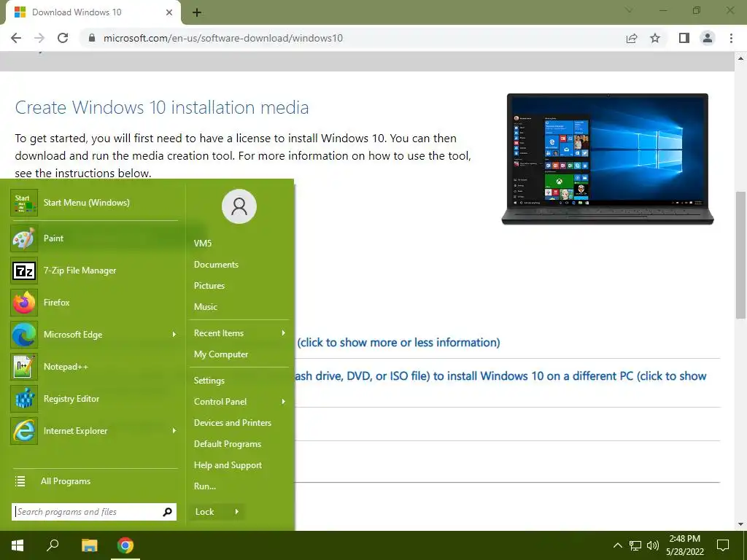Click "click to show more or less information" link
The width and height of the screenshot is (747, 560).
(x=399, y=343)
